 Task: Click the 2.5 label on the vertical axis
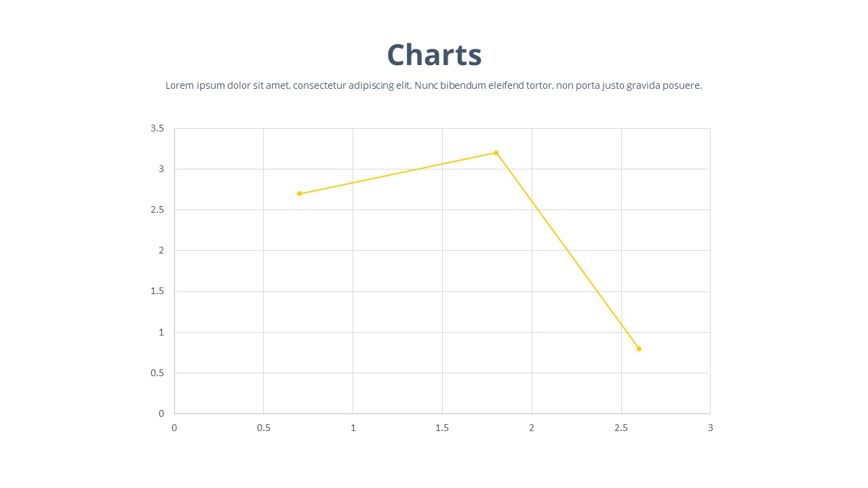click(157, 210)
